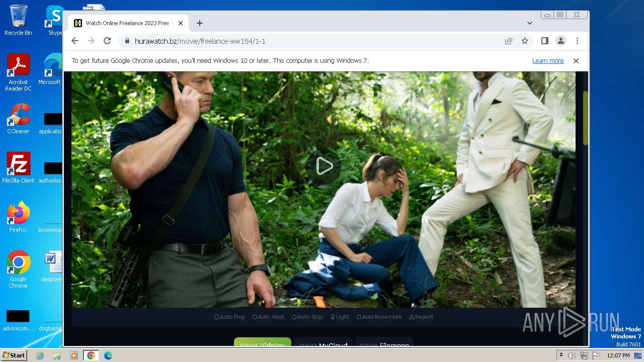Image resolution: width=644 pixels, height=362 pixels.
Task: Click the page vertical scrollbar thumb
Action: (586, 118)
